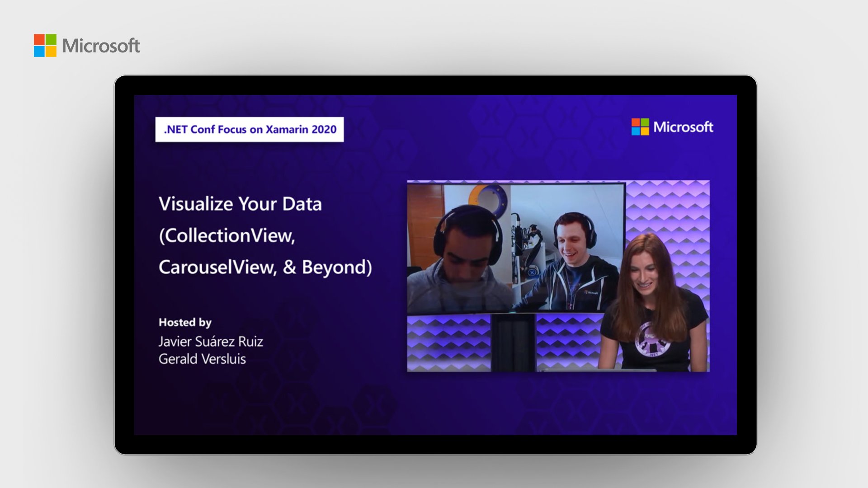This screenshot has width=868, height=488.
Task: Click the Microsoft logo on the center man's hoodie
Action: (x=590, y=293)
